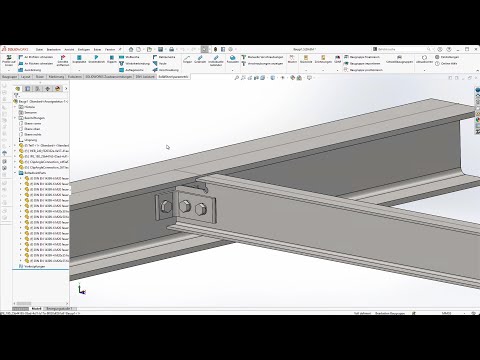Click the Rippen tool

(112, 59)
